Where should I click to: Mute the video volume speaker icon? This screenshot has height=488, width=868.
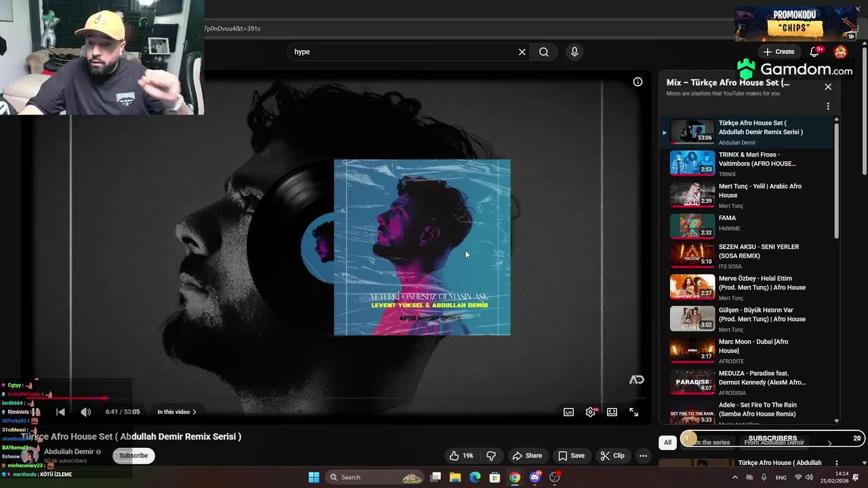click(85, 411)
